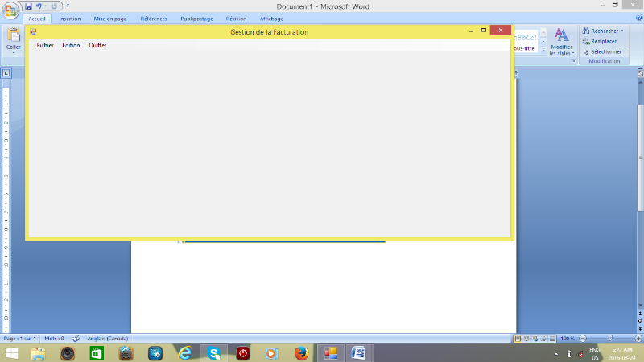Viewport: 644px width, 362px height.
Task: Go to the Affichage ribbon tab
Action: tap(271, 19)
